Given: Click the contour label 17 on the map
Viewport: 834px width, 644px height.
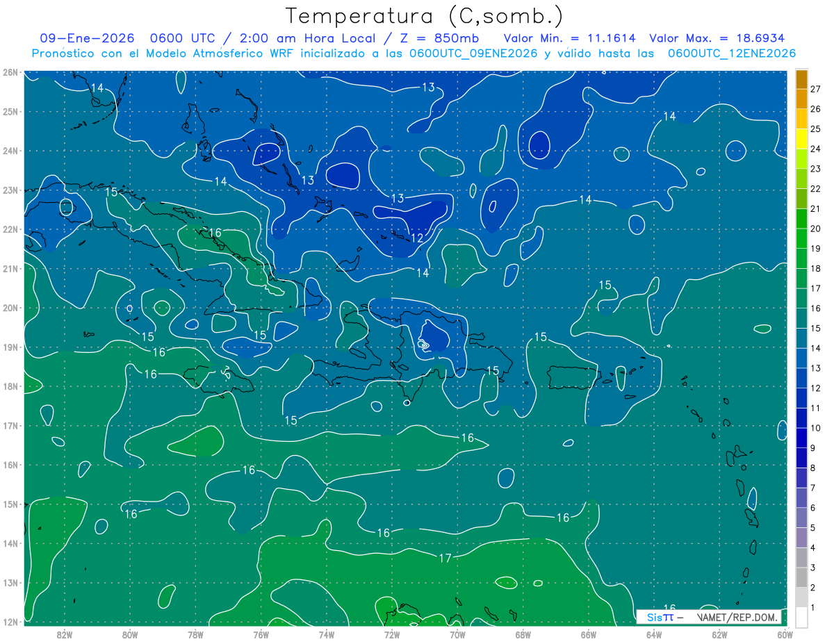Looking at the screenshot, I should 445,558.
